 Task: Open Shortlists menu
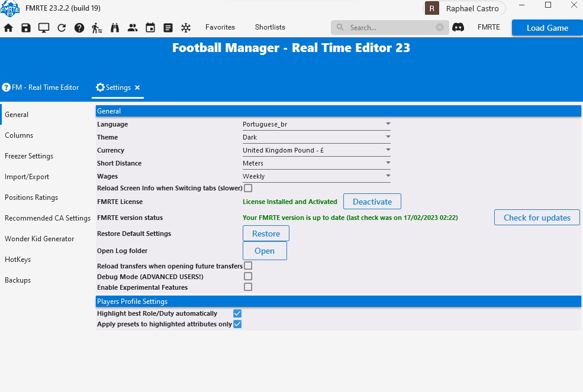(x=270, y=27)
